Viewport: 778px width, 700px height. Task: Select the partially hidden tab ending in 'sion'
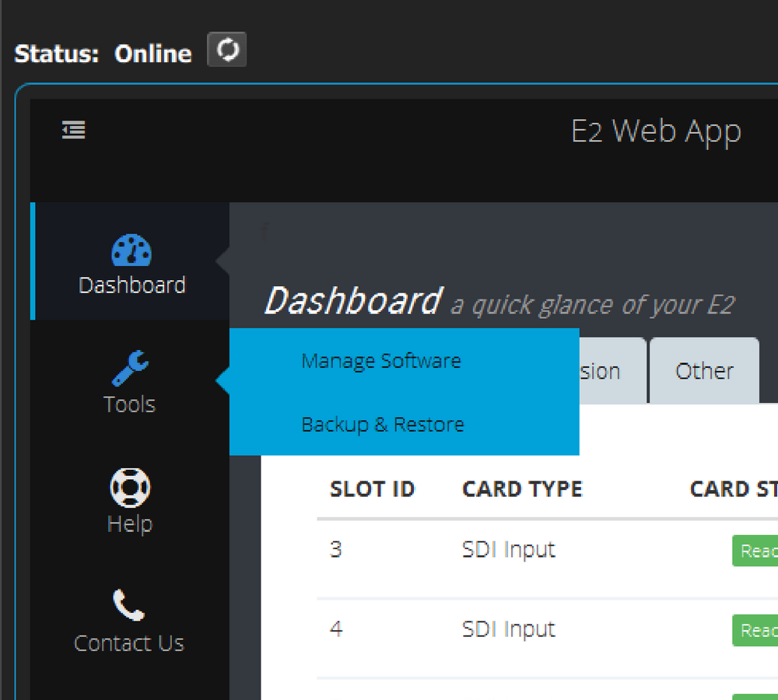pos(612,370)
